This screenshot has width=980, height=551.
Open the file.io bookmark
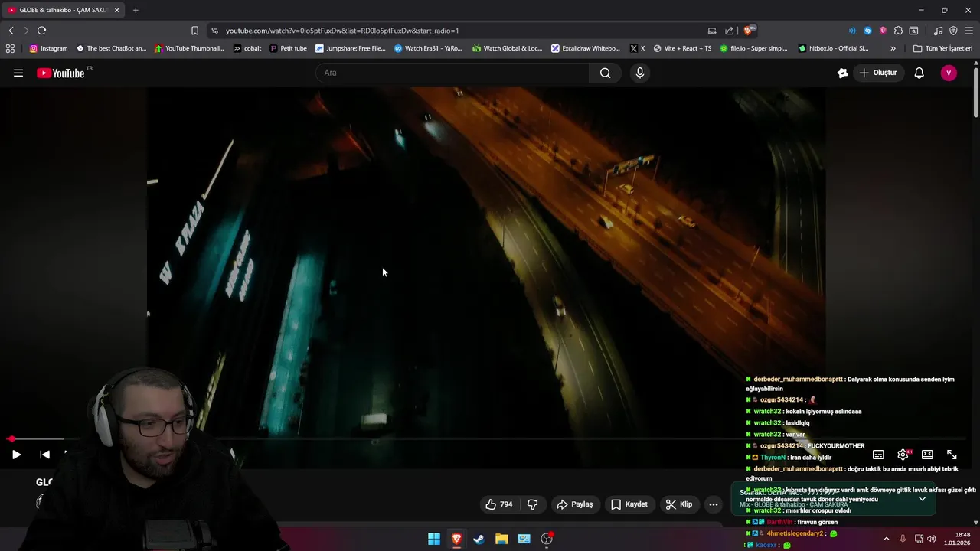[x=753, y=48]
